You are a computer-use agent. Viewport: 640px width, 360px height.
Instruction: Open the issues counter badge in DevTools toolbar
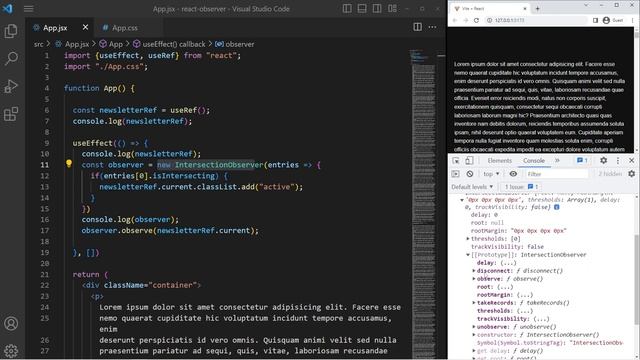click(582, 161)
